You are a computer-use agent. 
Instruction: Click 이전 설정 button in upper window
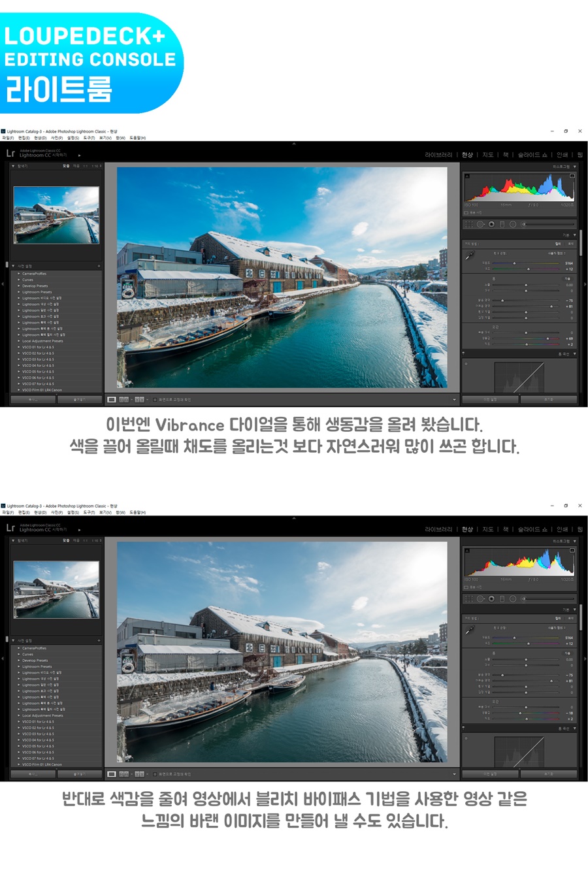point(490,399)
